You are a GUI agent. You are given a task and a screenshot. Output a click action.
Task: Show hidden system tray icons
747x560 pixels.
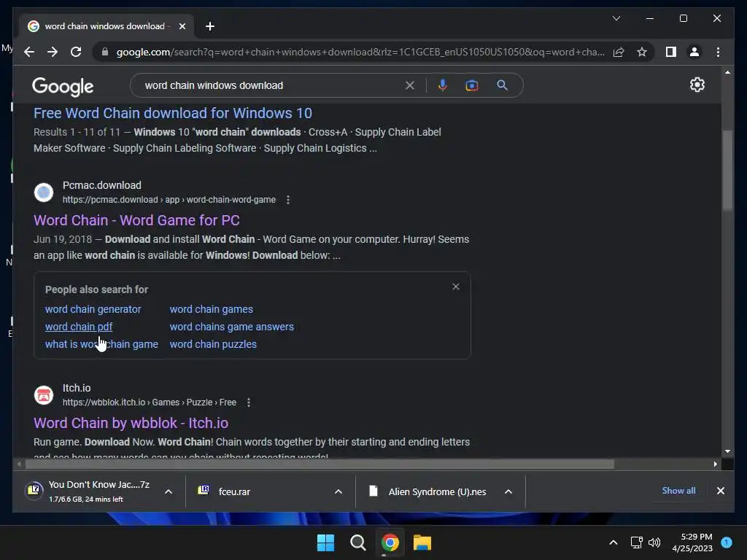click(x=613, y=542)
